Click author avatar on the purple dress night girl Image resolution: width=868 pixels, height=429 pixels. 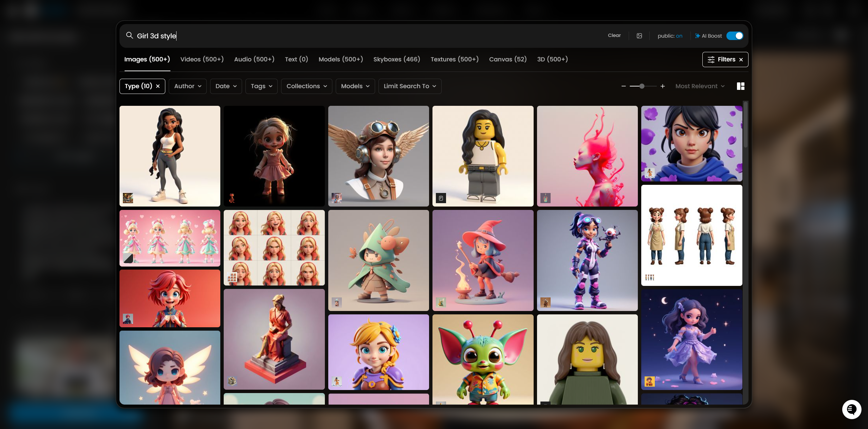click(650, 382)
